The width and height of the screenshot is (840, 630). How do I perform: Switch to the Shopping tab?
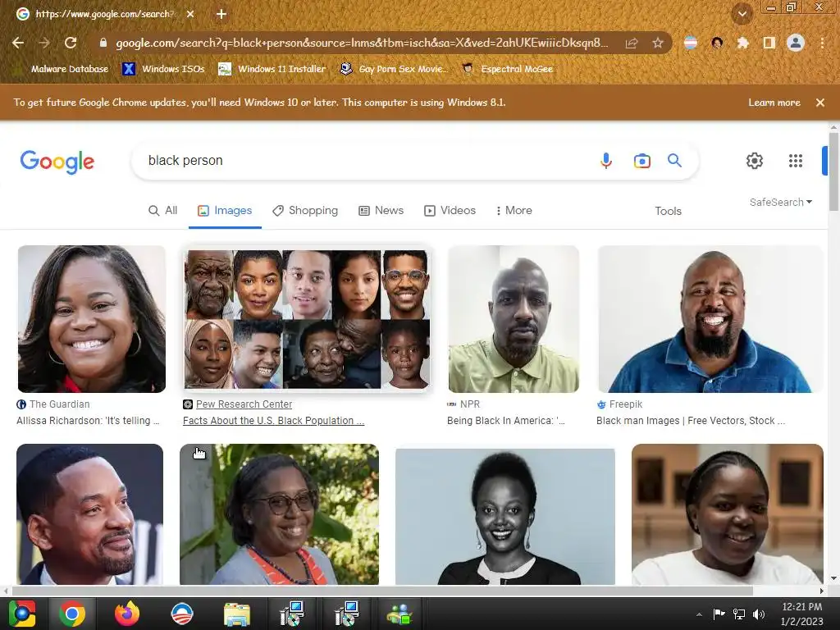pyautogui.click(x=305, y=211)
